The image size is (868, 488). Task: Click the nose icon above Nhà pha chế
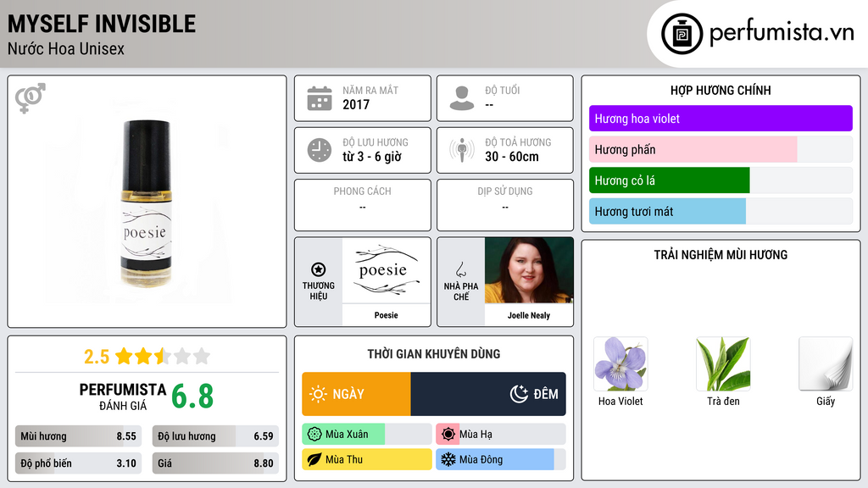[460, 269]
